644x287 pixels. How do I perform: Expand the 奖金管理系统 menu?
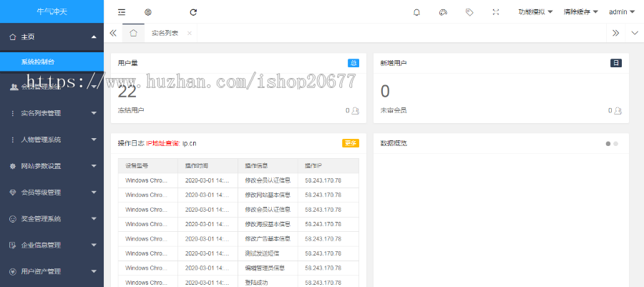point(52,219)
